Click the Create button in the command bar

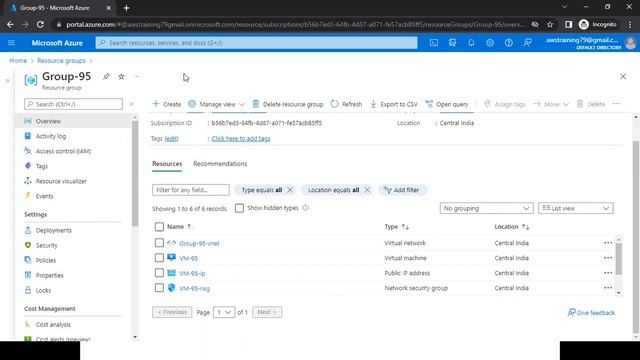point(167,104)
